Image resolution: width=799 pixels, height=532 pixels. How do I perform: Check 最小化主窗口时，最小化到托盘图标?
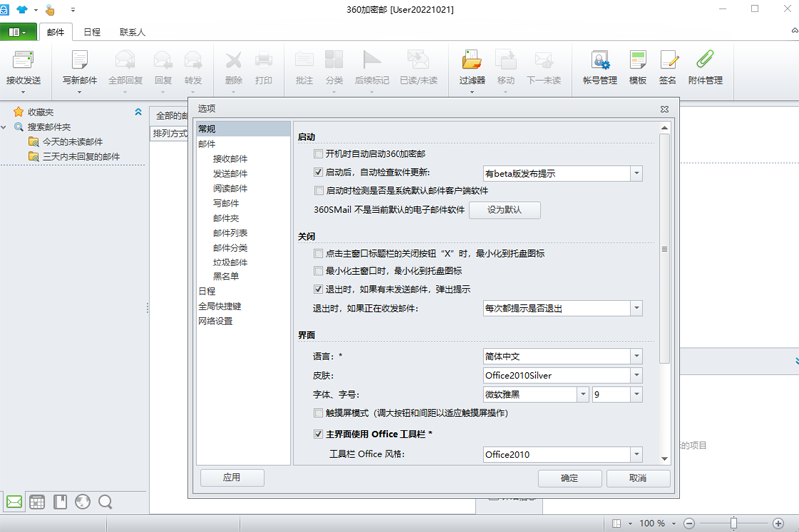pos(318,271)
